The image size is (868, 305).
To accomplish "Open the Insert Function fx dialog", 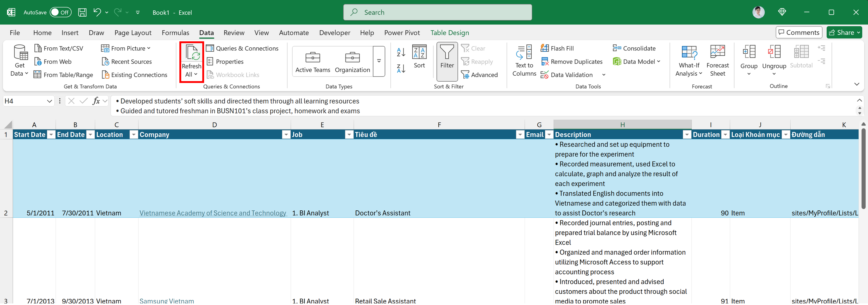I will click(96, 101).
